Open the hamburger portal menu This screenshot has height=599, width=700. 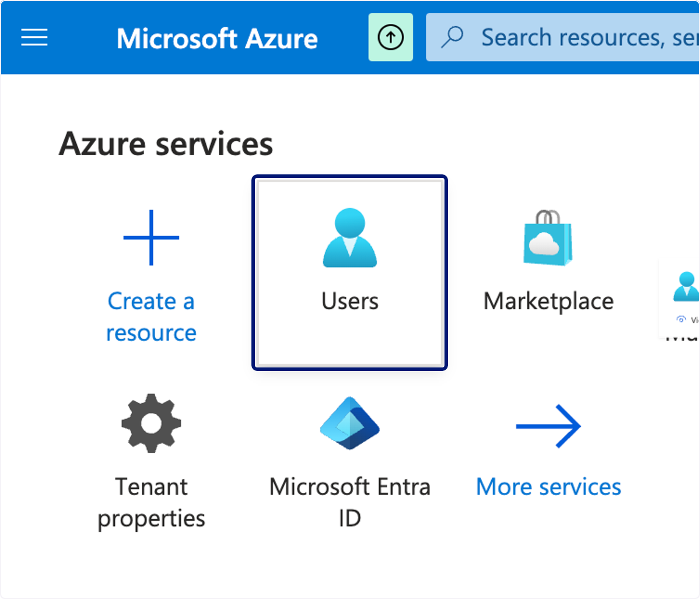(34, 38)
